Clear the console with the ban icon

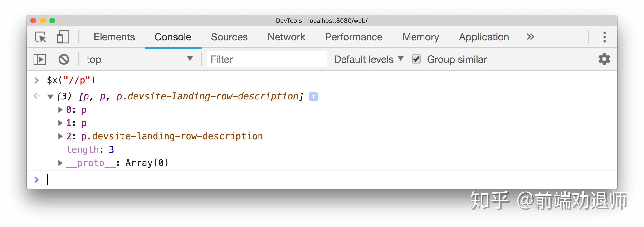64,59
